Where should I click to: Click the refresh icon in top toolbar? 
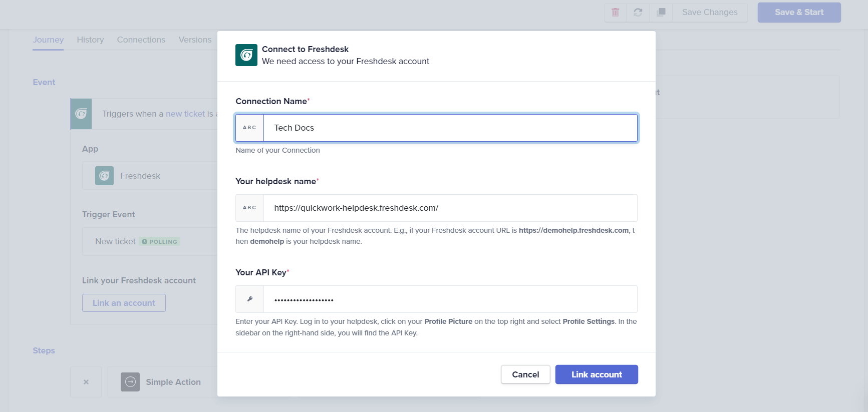tap(638, 13)
